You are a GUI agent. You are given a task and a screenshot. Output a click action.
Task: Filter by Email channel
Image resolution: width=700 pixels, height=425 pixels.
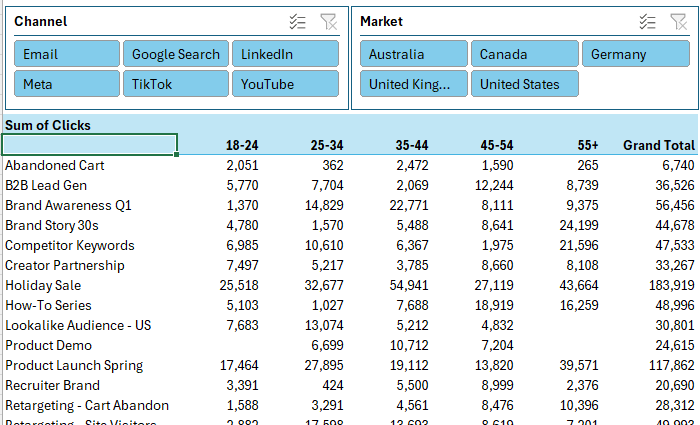[x=67, y=54]
